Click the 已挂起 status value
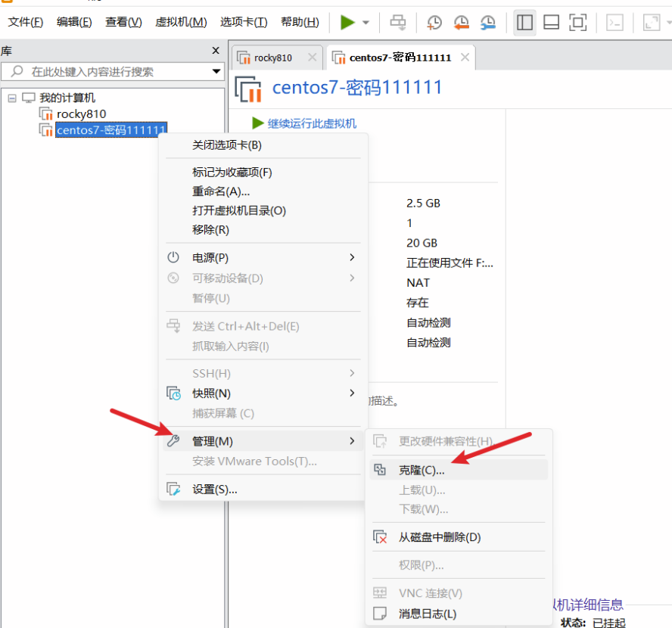The width and height of the screenshot is (672, 628). tap(609, 623)
